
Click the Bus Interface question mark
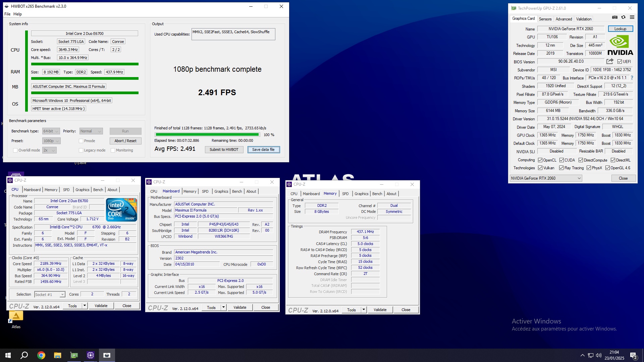click(632, 78)
